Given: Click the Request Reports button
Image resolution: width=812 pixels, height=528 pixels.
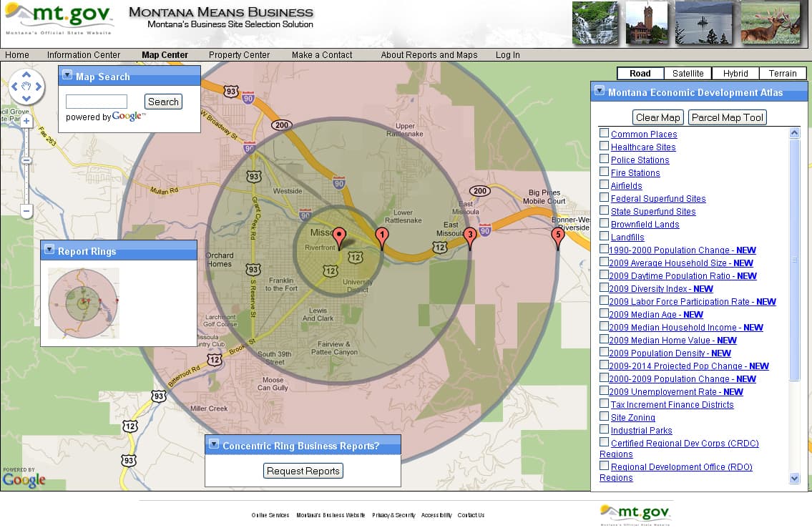Looking at the screenshot, I should click(302, 471).
